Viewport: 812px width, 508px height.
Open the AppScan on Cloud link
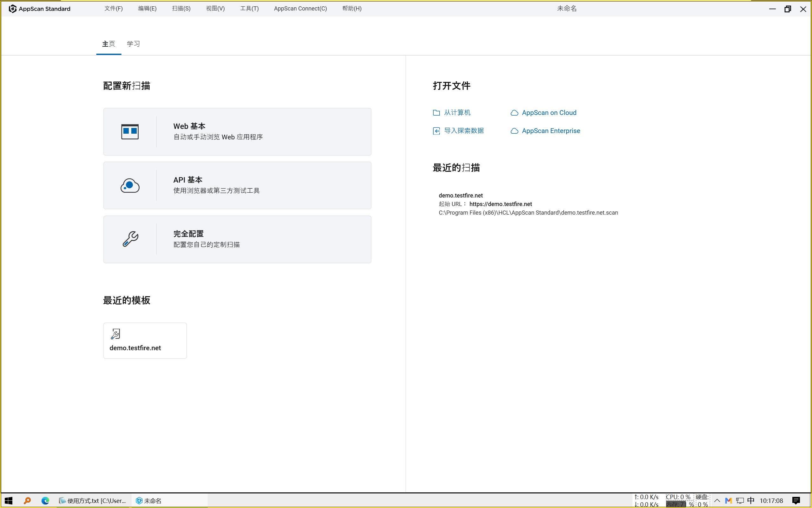[x=549, y=113]
